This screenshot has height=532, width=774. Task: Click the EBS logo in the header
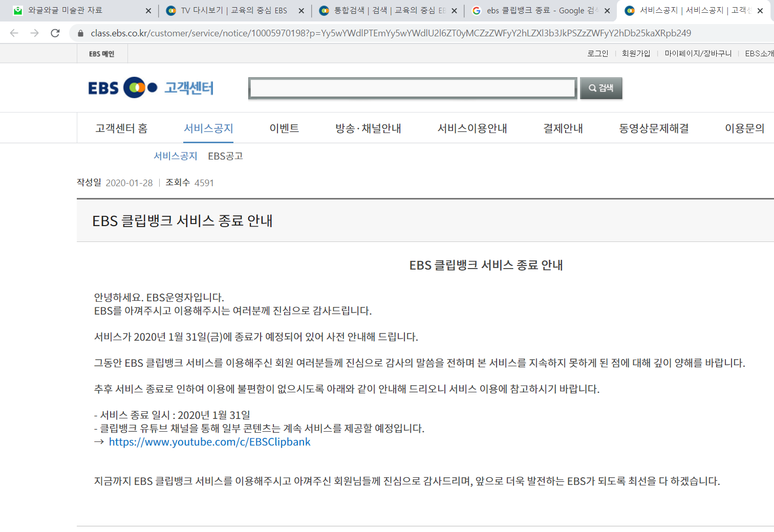[123, 87]
